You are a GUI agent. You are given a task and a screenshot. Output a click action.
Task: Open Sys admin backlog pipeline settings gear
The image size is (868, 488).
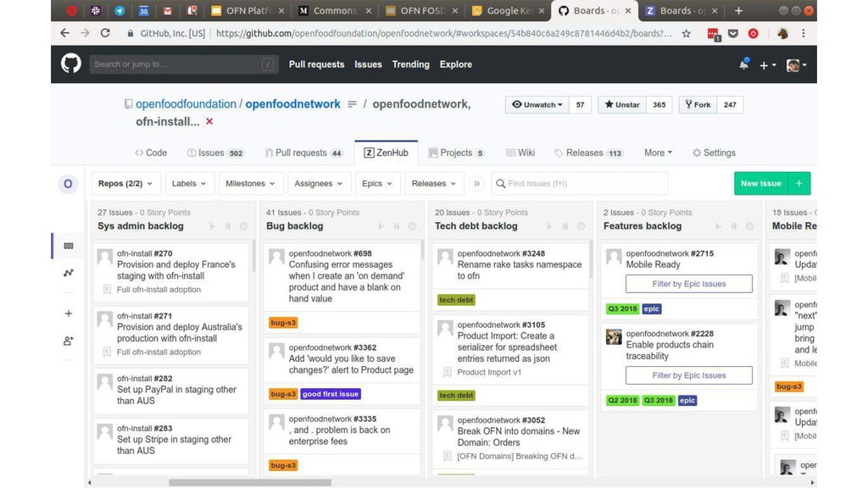pyautogui.click(x=243, y=226)
